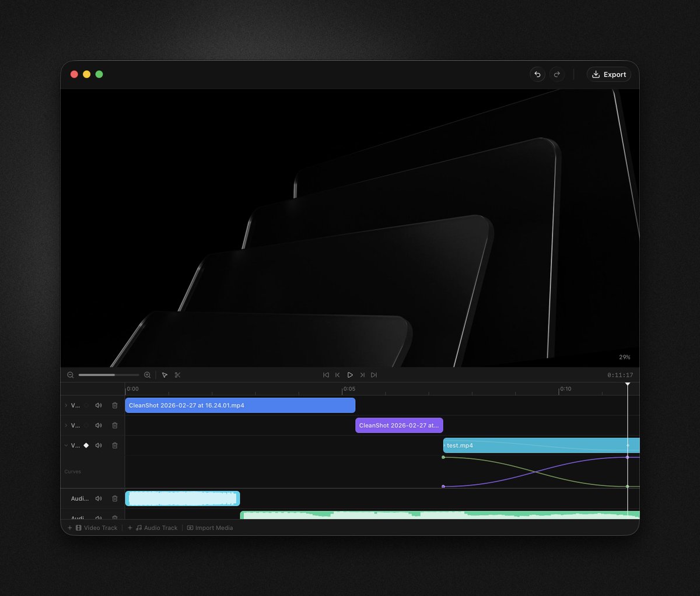Delete the video track containing test.mp4
Screen dimensions: 700x596
click(x=115, y=446)
